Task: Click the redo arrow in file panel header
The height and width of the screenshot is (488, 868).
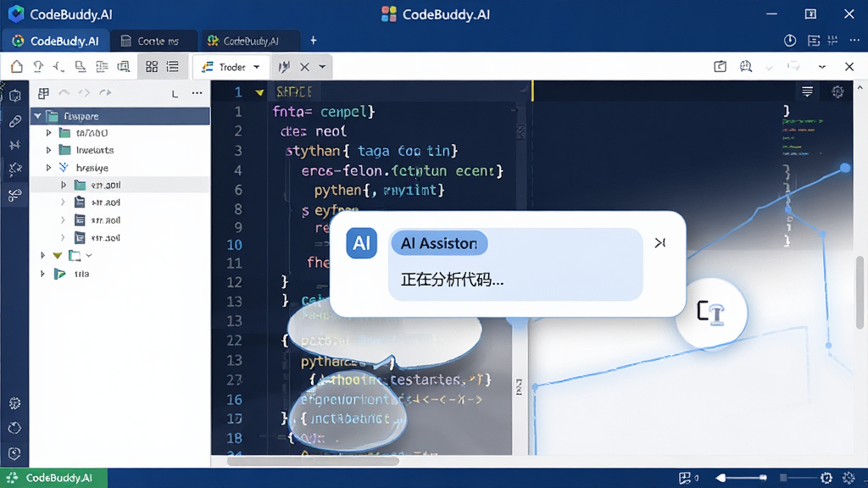Action: (x=105, y=93)
